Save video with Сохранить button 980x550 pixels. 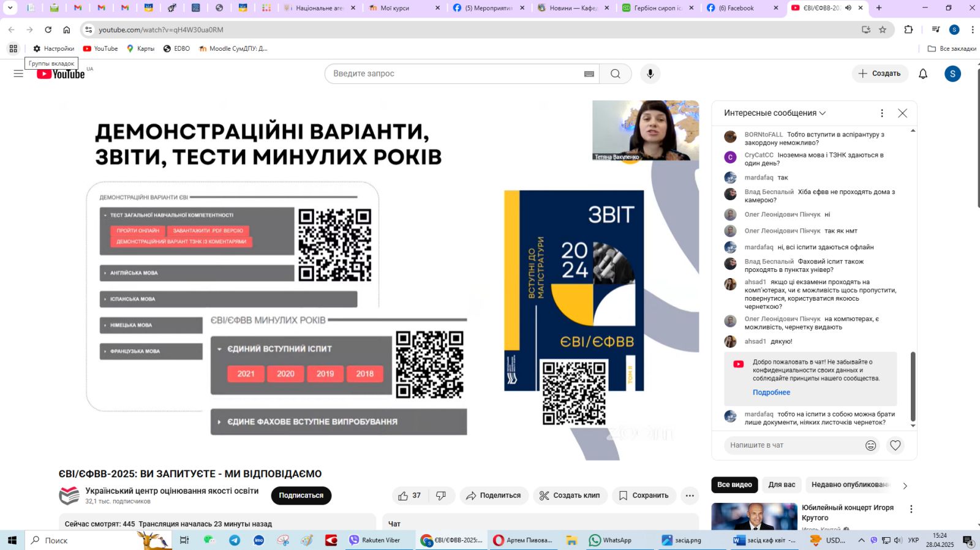[644, 495]
